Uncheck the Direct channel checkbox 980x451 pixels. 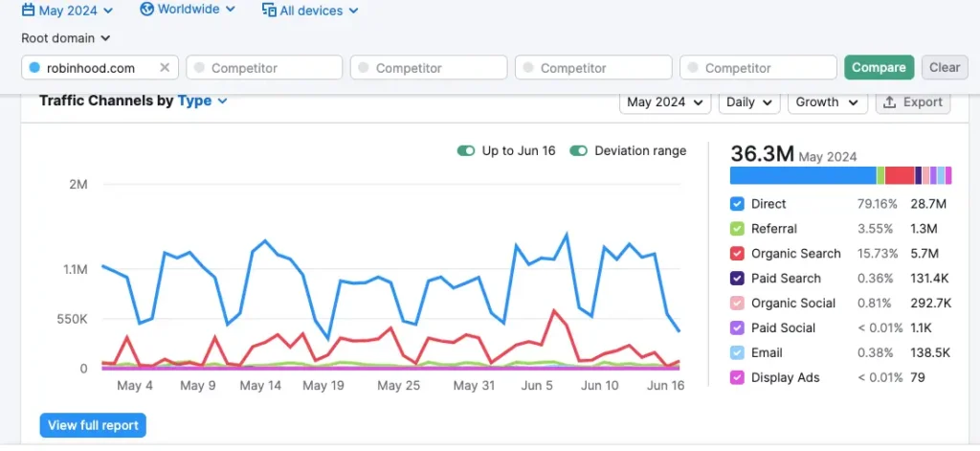(x=738, y=204)
